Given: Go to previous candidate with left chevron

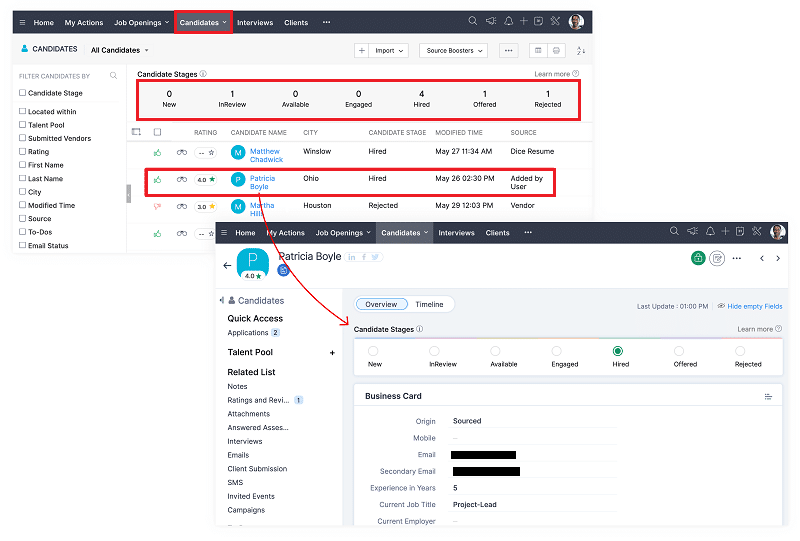Looking at the screenshot, I should coord(762,258).
